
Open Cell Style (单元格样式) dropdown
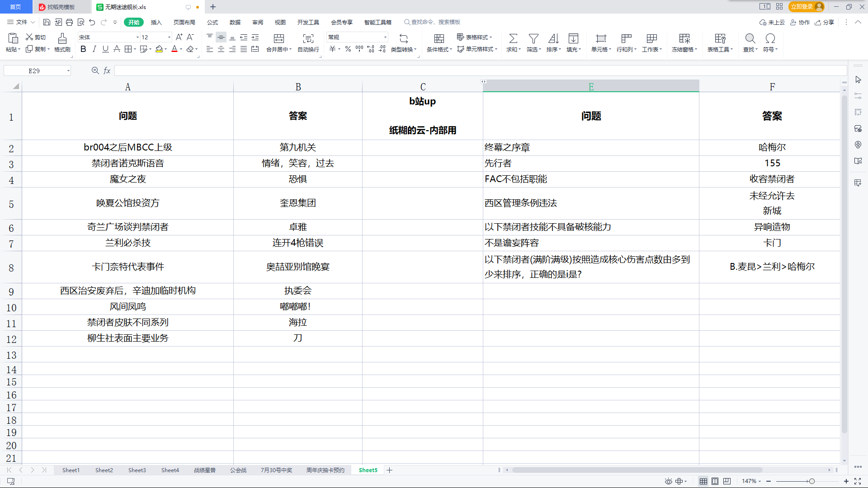pyautogui.click(x=477, y=49)
